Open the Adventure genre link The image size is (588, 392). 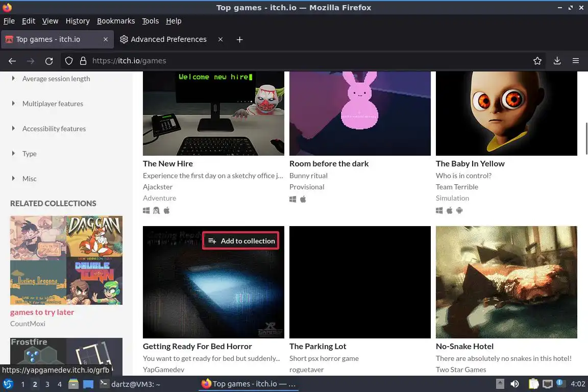tap(159, 198)
